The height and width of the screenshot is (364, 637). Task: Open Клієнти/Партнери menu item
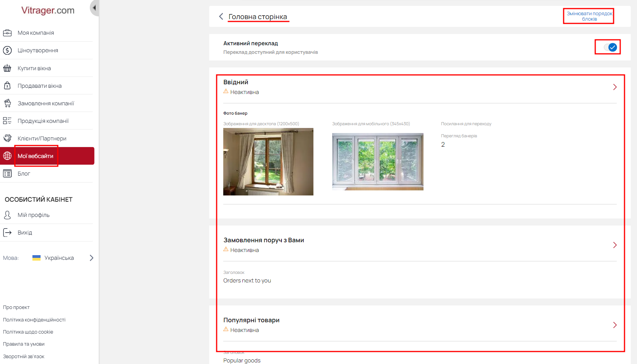(47, 138)
